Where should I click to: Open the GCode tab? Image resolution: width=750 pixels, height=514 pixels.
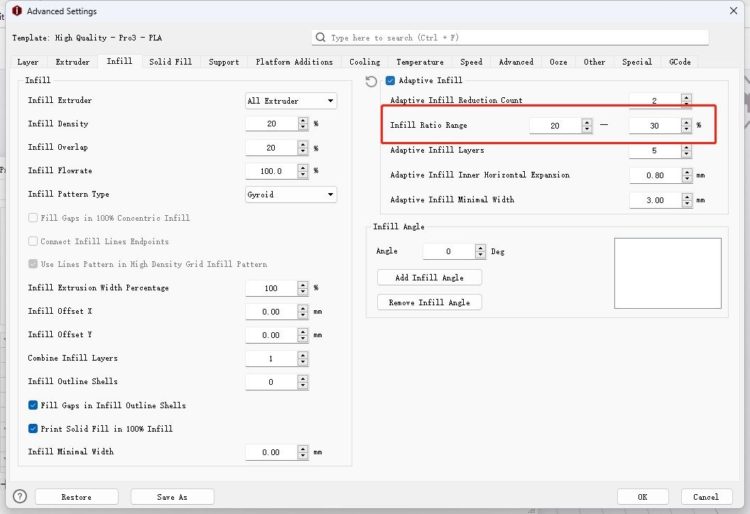click(x=680, y=62)
